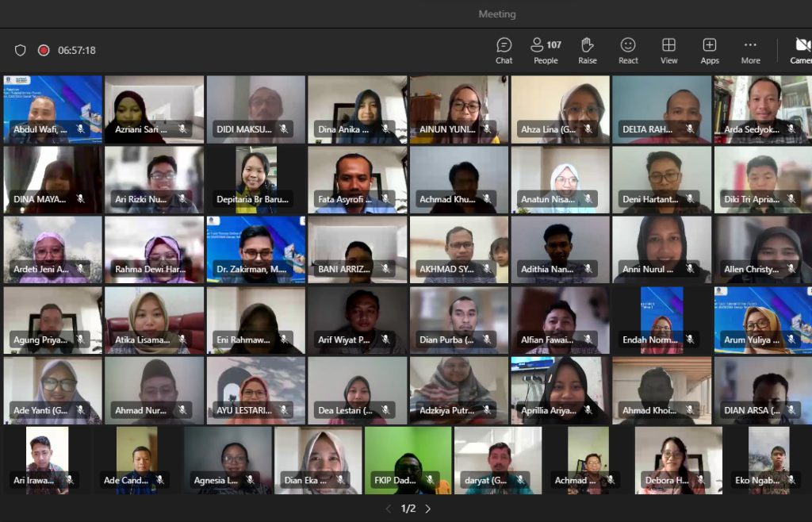812x522 pixels.
Task: Change the meeting View layout
Action: click(x=668, y=50)
